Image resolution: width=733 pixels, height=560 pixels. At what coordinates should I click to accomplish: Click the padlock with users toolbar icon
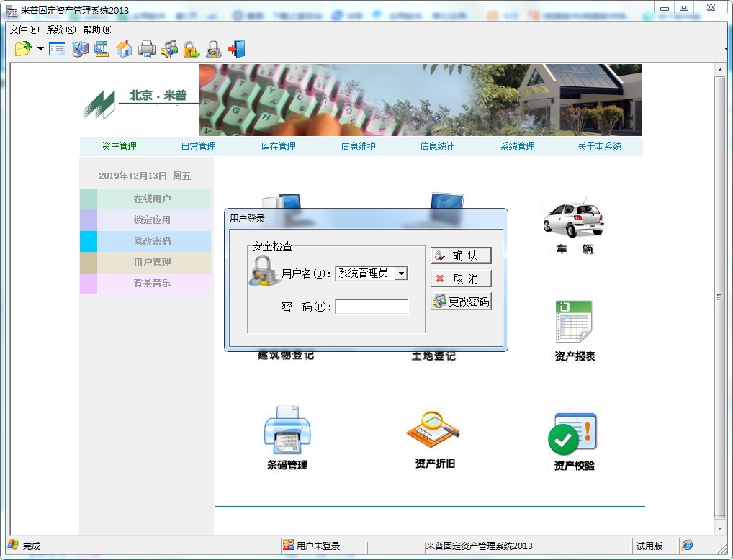(214, 49)
